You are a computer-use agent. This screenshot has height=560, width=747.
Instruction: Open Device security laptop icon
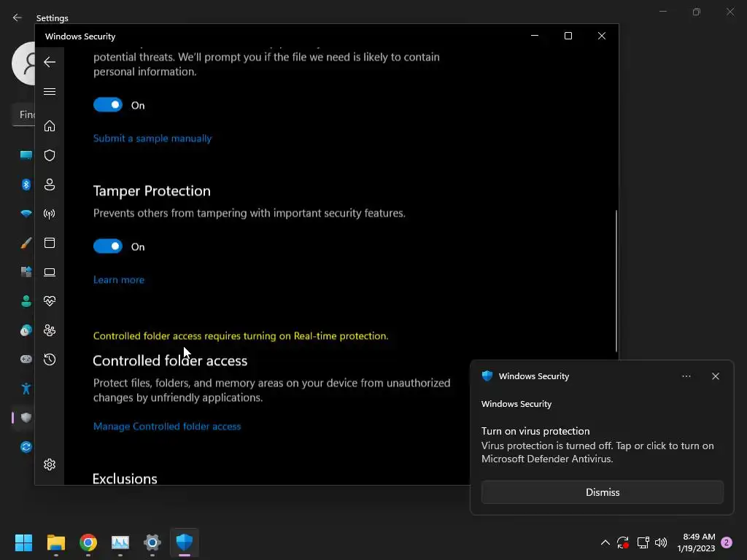click(x=50, y=272)
